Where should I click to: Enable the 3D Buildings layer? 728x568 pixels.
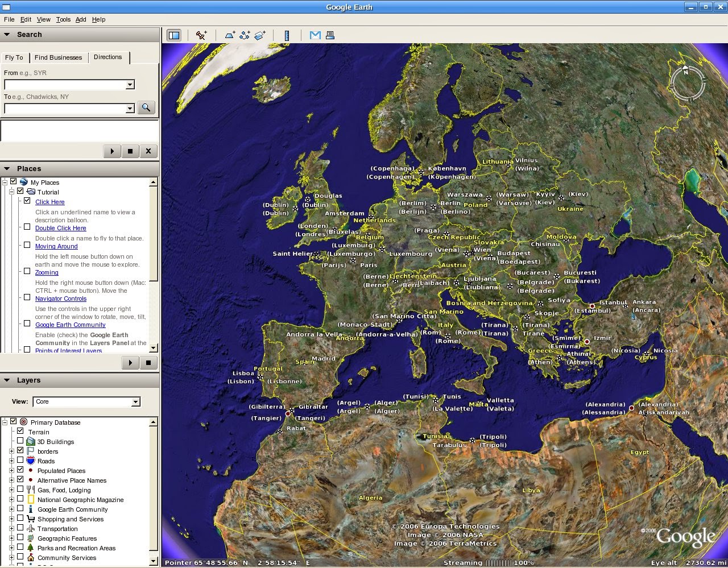[21, 441]
